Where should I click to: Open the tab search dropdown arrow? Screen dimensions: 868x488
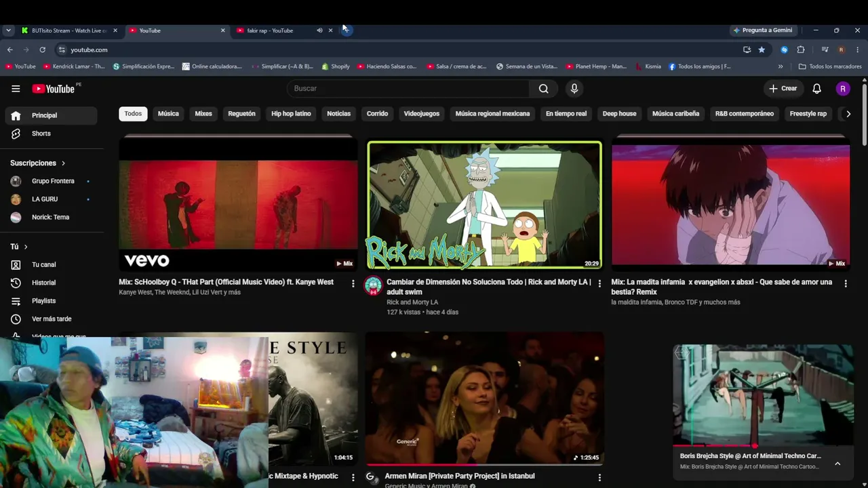click(x=8, y=30)
